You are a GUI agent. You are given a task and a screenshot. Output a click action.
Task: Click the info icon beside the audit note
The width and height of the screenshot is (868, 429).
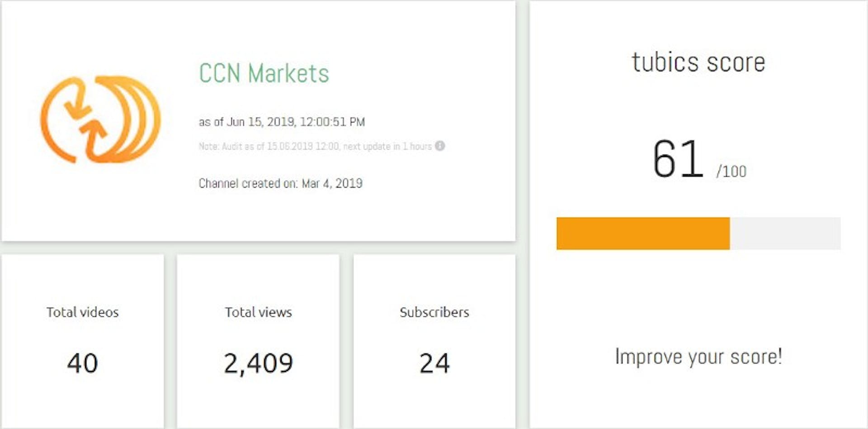pos(439,146)
